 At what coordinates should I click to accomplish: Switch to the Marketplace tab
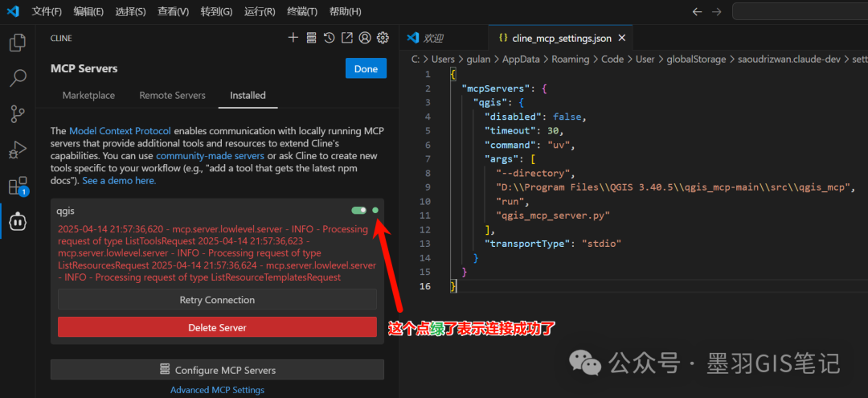(88, 95)
